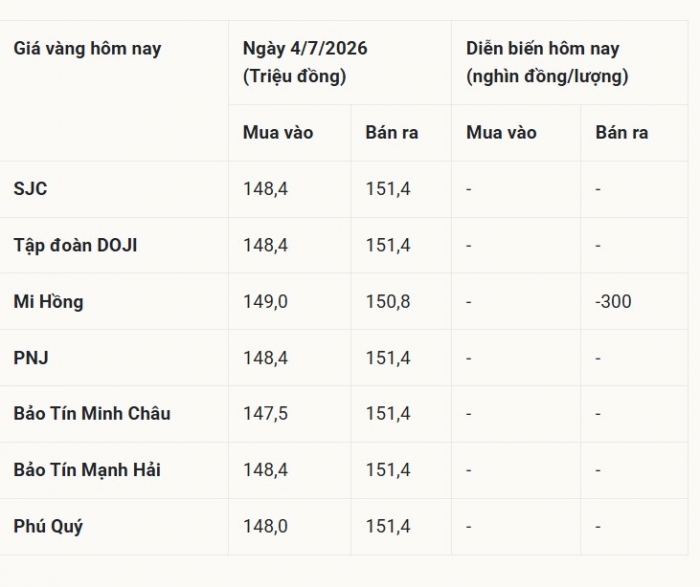The image size is (700, 587).
Task: Click the Bảo Tín Minh Châu label
Action: [92, 414]
